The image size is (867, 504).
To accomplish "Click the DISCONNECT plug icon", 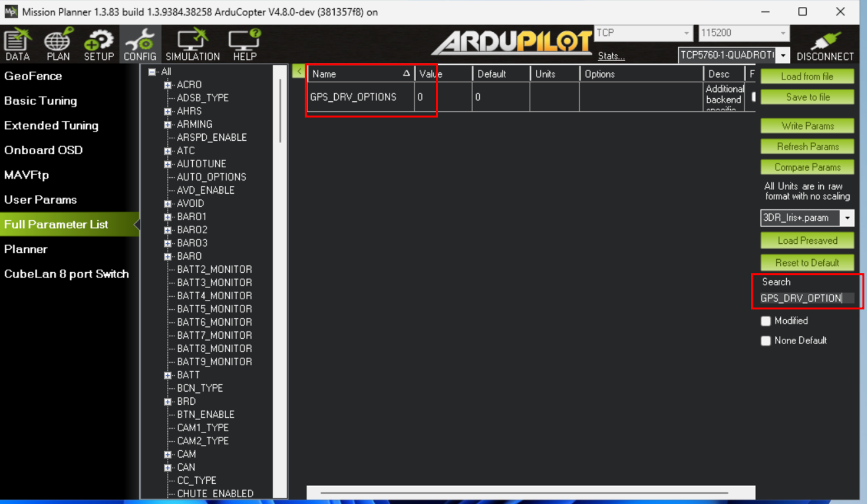I will tap(825, 45).
